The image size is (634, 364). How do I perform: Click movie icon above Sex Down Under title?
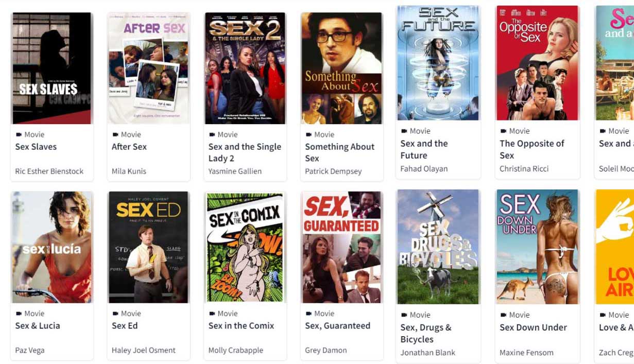(x=503, y=315)
